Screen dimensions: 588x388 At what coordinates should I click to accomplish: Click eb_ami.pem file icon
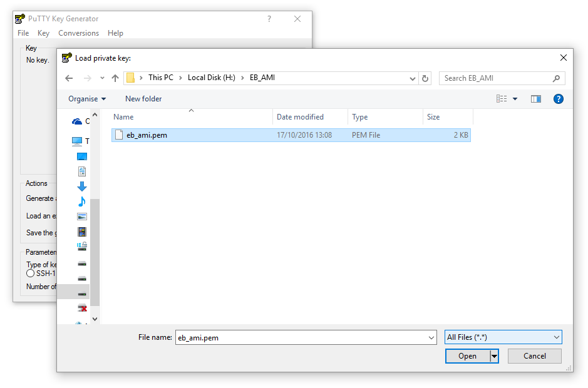pyautogui.click(x=119, y=135)
